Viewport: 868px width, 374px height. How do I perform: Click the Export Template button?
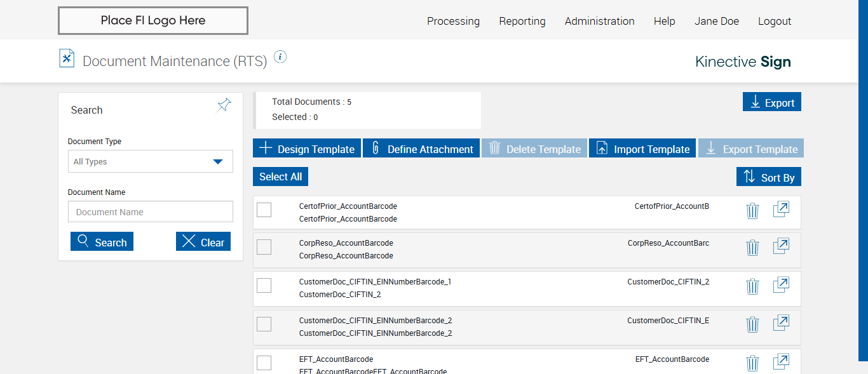(751, 149)
